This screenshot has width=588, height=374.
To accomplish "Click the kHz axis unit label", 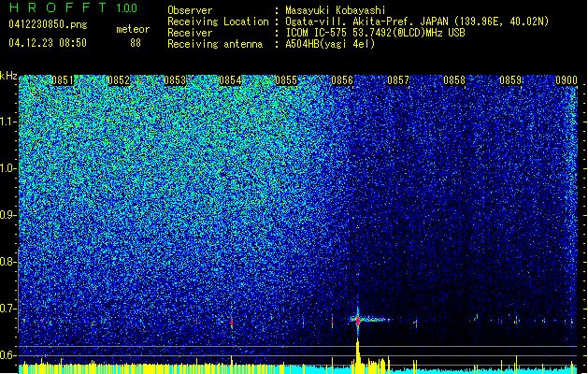I will 8,76.
